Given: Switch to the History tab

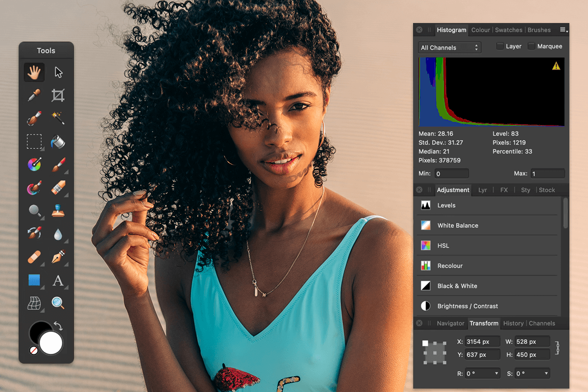Looking at the screenshot, I should [513, 323].
